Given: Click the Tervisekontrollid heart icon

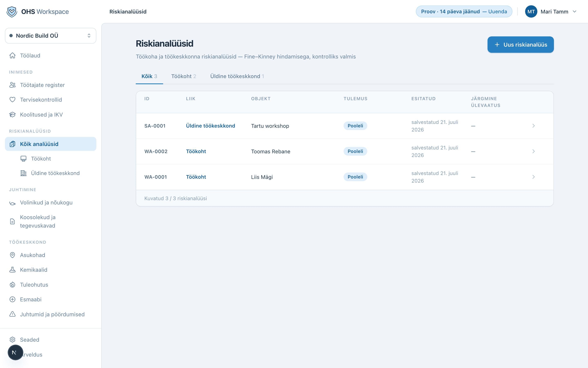Looking at the screenshot, I should click(x=12, y=100).
